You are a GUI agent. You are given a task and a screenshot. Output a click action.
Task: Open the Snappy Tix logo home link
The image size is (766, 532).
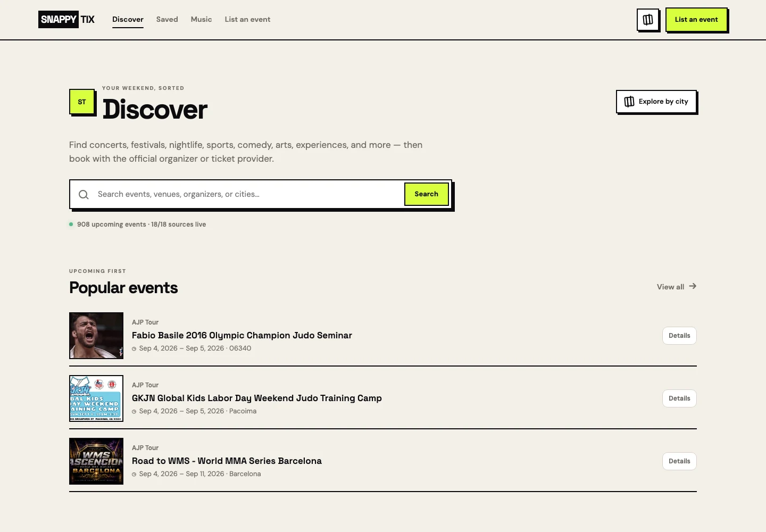pyautogui.click(x=66, y=20)
